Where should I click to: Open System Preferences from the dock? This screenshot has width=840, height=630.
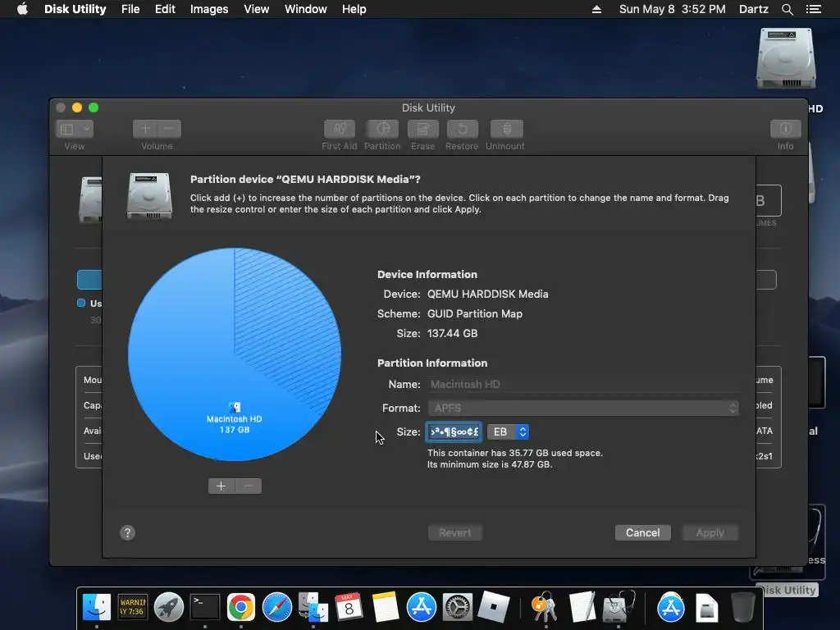click(x=458, y=607)
